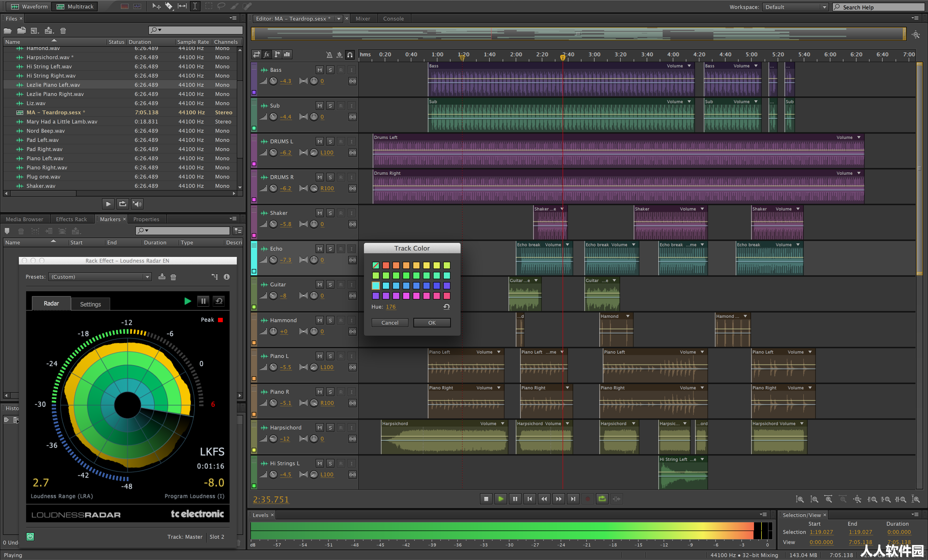Click the Inputs/Outputs icon above tracks
This screenshot has width=928, height=560.
click(256, 55)
